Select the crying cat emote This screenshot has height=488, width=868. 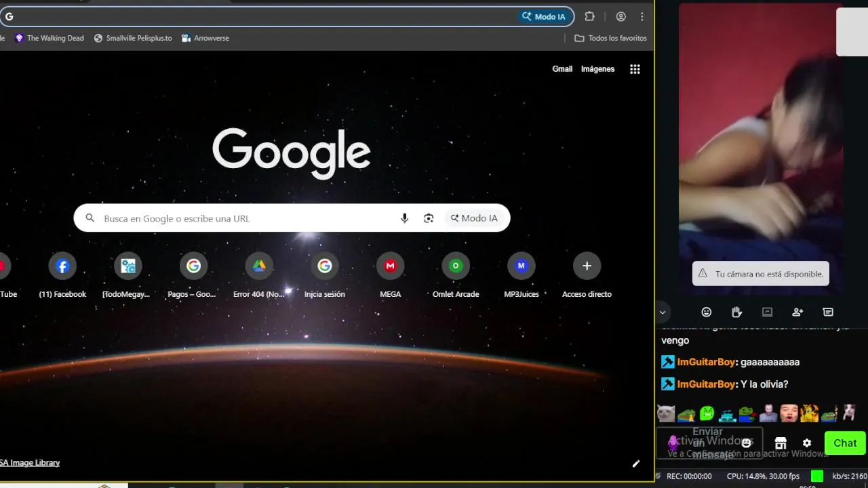point(666,413)
